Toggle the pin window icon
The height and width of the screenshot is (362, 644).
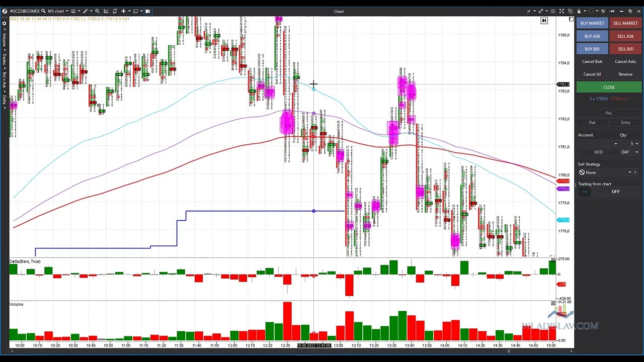point(612,11)
